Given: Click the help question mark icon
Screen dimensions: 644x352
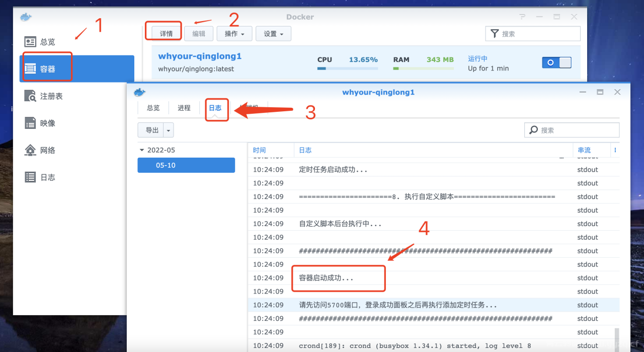Looking at the screenshot, I should [x=522, y=17].
